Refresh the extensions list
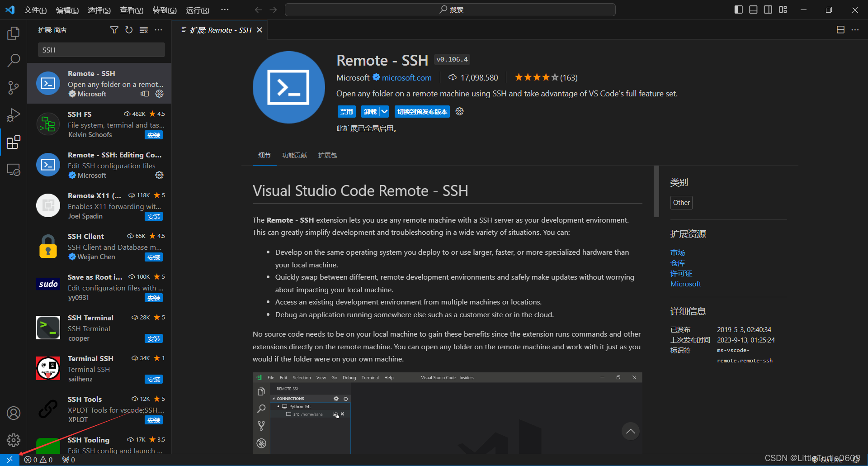Viewport: 868px width, 466px height. (129, 30)
